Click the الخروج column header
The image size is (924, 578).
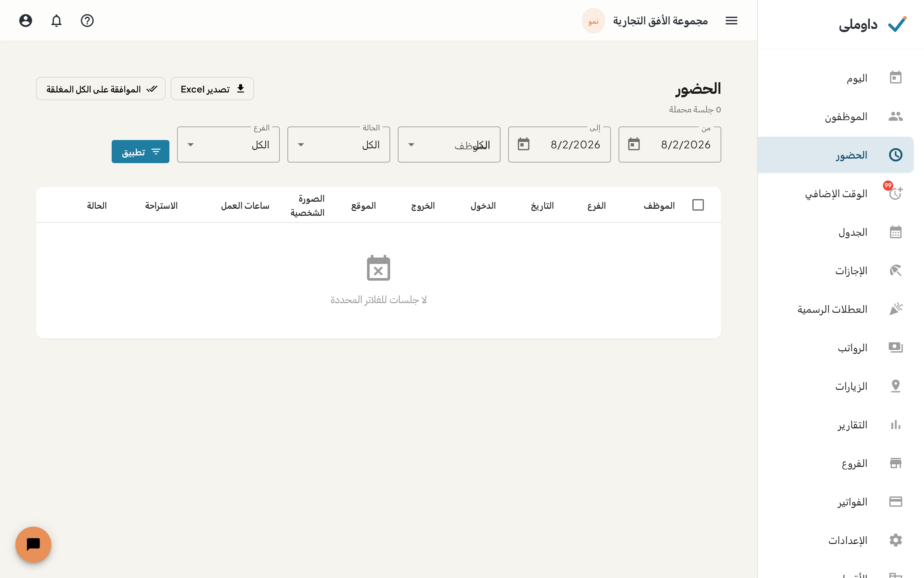[423, 206]
